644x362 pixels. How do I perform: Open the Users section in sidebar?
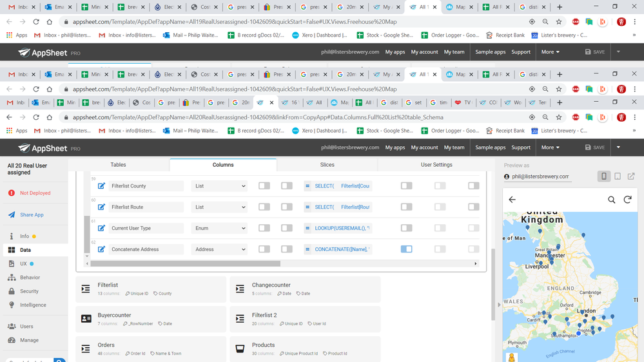26,327
